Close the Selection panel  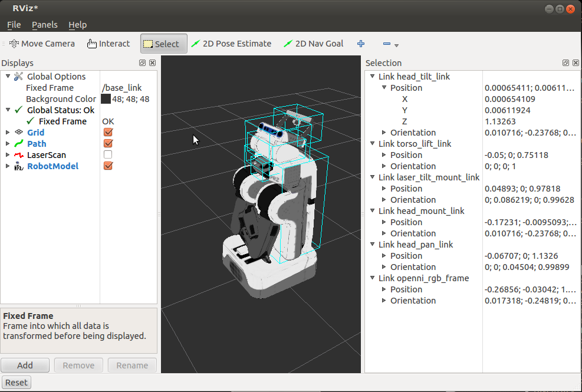tap(576, 63)
